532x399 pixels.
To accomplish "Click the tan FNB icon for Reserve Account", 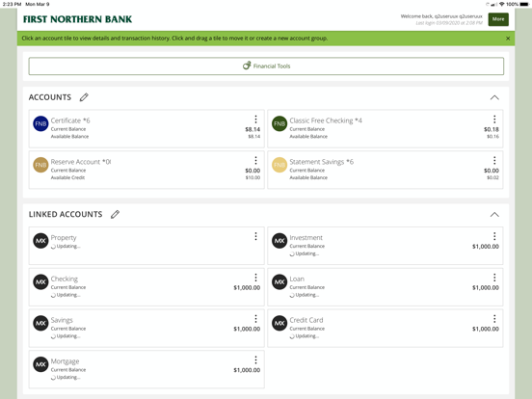I will coord(40,165).
